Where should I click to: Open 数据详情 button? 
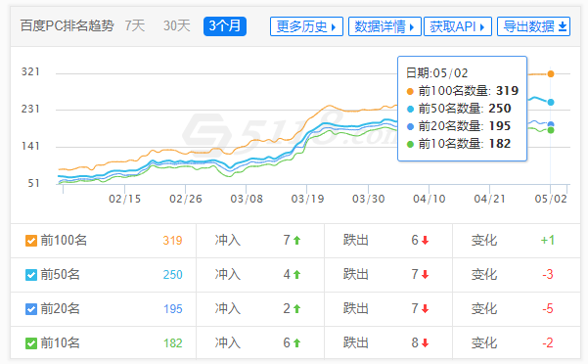coord(384,26)
